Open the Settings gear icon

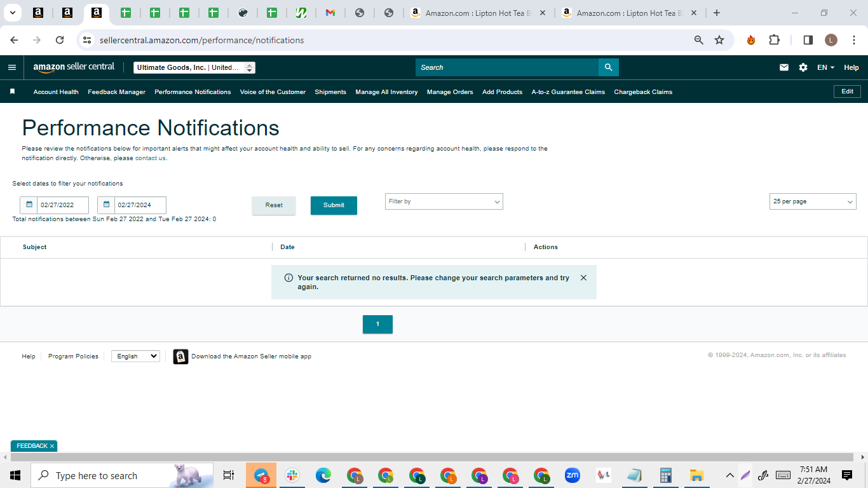pos(803,67)
